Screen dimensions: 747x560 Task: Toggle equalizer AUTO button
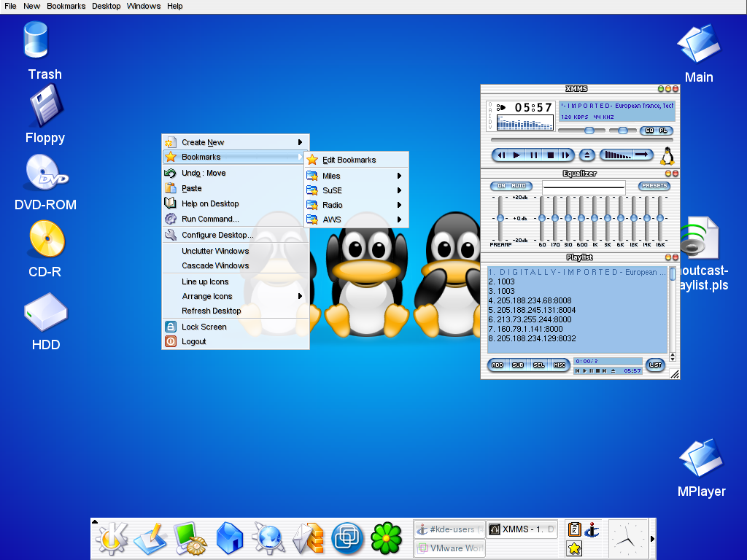[x=519, y=186]
